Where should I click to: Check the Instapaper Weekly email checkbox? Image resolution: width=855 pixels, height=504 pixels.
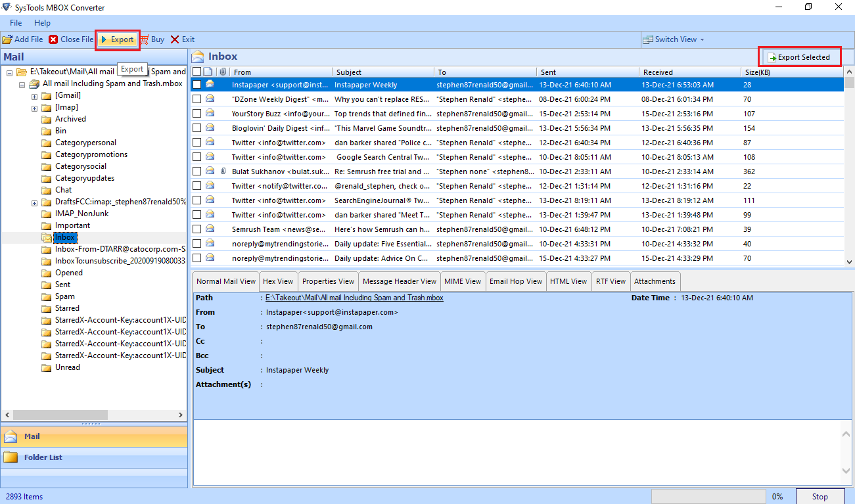coord(196,85)
